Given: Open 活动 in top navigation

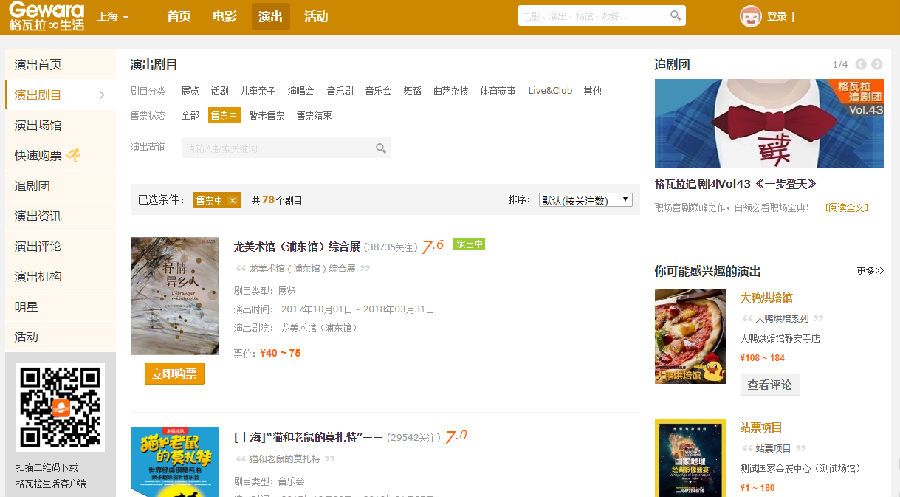Looking at the screenshot, I should [316, 16].
